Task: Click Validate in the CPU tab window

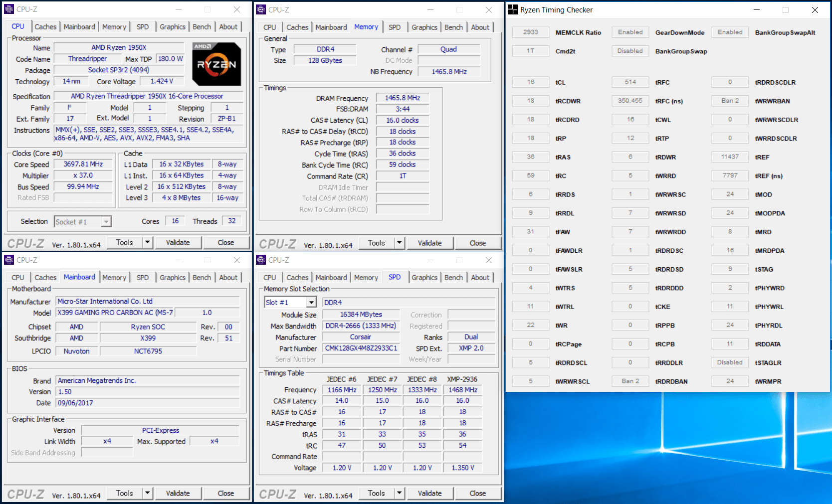Action: pyautogui.click(x=178, y=242)
